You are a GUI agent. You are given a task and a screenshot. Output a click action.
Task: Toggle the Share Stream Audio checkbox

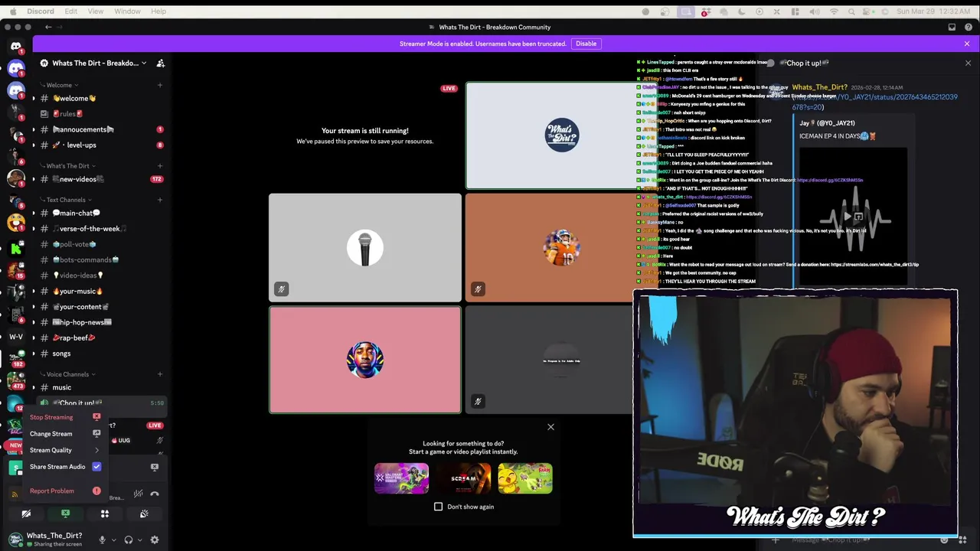pyautogui.click(x=96, y=466)
